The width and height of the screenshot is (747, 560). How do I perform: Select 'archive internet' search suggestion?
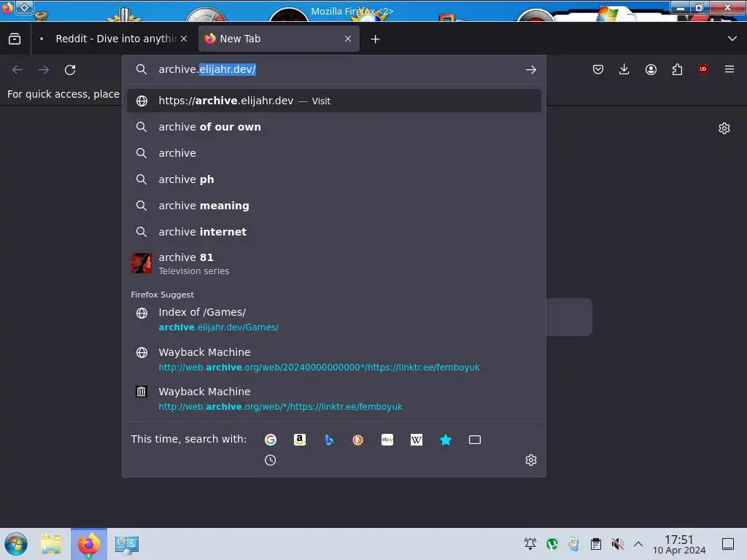point(333,232)
